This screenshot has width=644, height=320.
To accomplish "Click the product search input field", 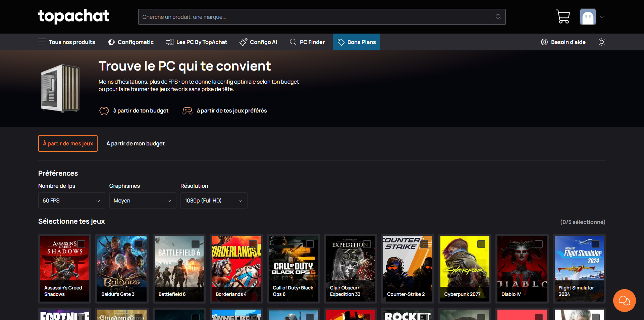I will (322, 17).
